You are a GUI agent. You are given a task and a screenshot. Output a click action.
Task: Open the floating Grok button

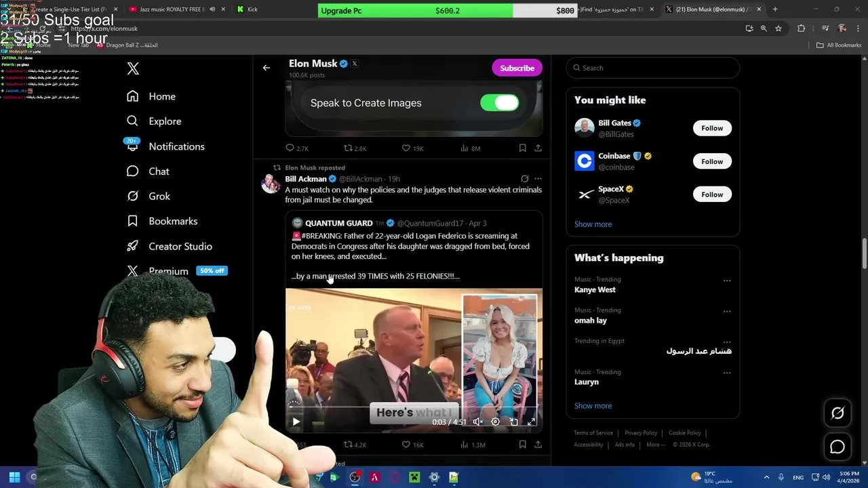coord(837,413)
